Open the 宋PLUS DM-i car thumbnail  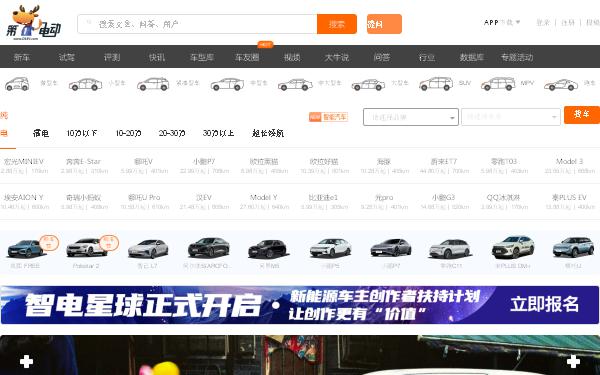pos(513,247)
